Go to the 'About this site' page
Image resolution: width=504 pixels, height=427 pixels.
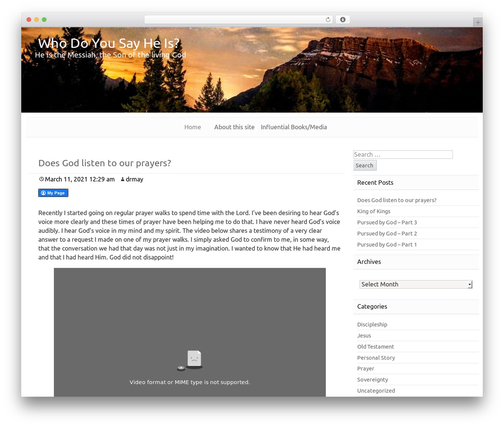234,127
